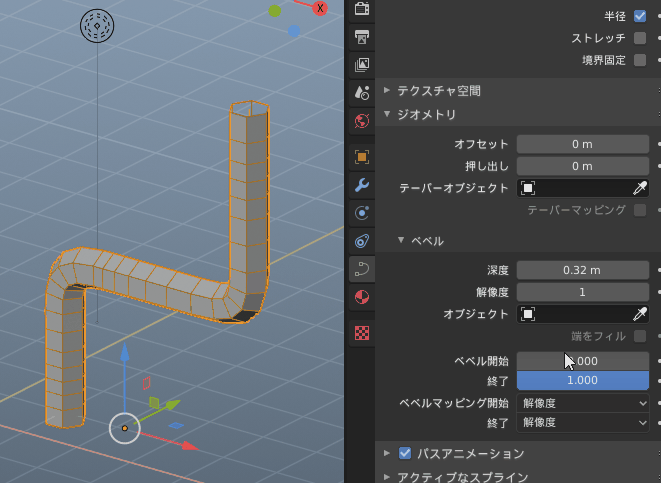Open the Object properties tab
661x483 pixels.
[x=362, y=157]
